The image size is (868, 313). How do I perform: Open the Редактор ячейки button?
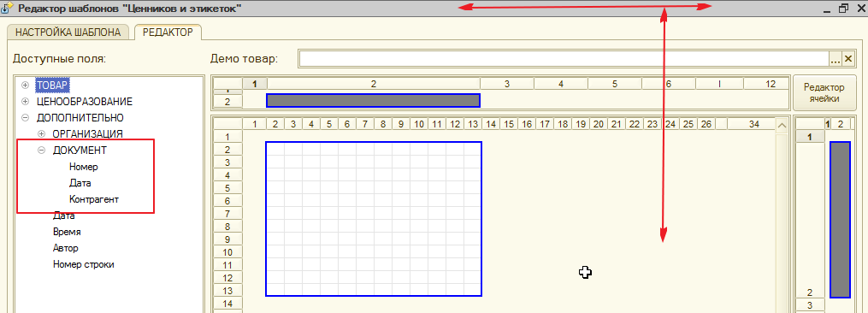[824, 93]
